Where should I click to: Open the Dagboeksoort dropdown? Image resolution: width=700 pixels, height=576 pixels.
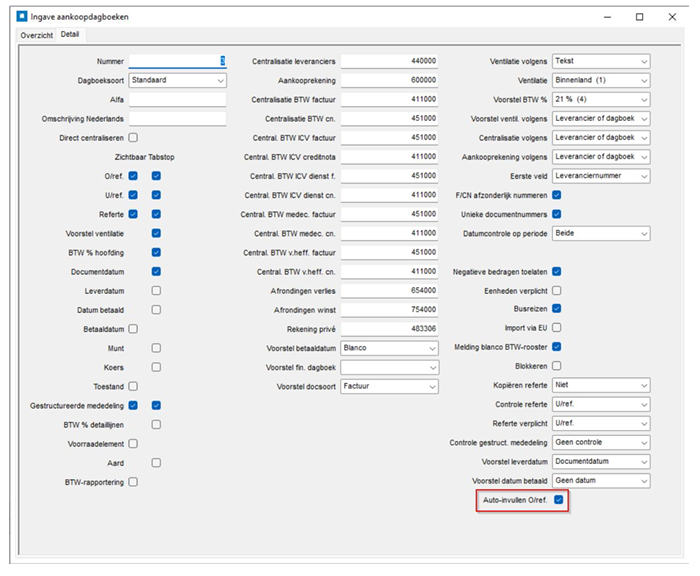point(178,80)
